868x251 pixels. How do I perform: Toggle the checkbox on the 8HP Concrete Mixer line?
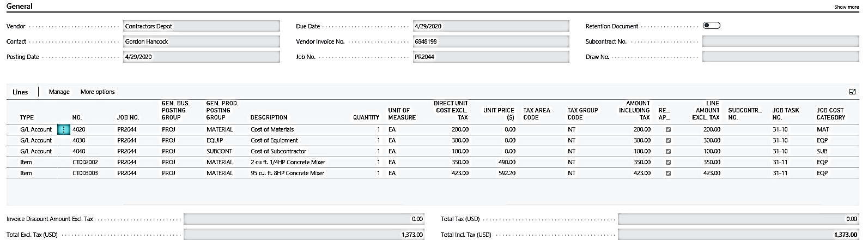click(x=668, y=174)
